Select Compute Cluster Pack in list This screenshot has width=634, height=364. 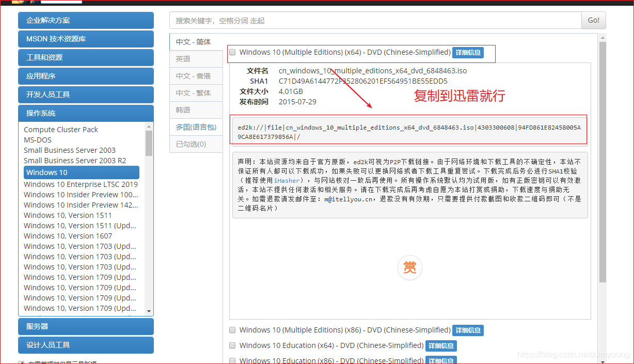[x=61, y=130]
